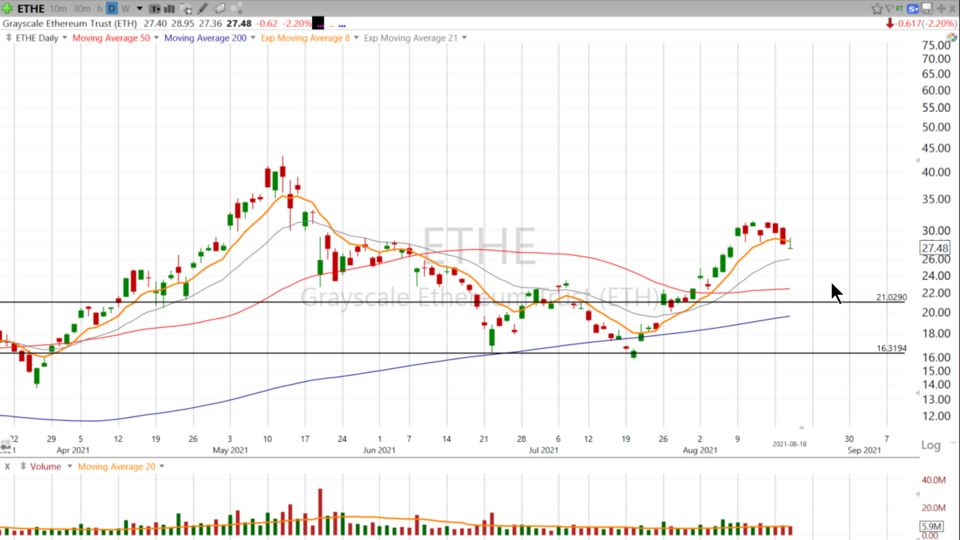Switch to the Daily (D) timeframe
The width and height of the screenshot is (960, 540).
(x=112, y=9)
